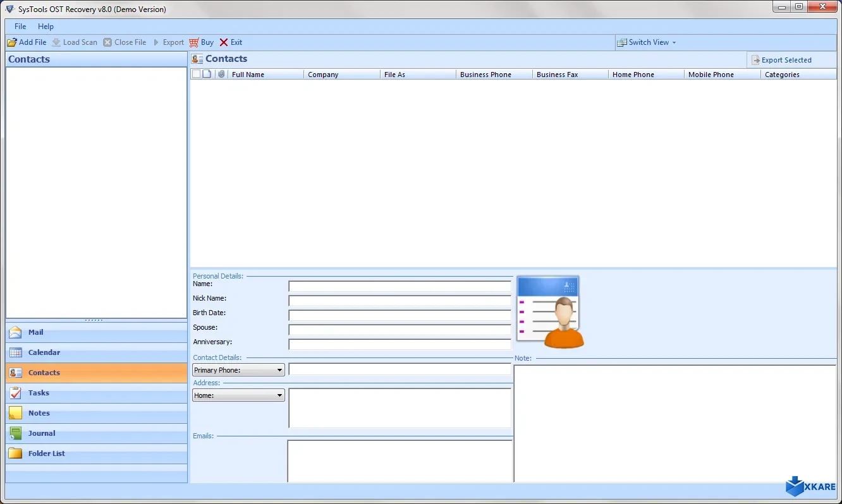The height and width of the screenshot is (504, 842).
Task: Click the Export toolbar button
Action: coord(168,42)
